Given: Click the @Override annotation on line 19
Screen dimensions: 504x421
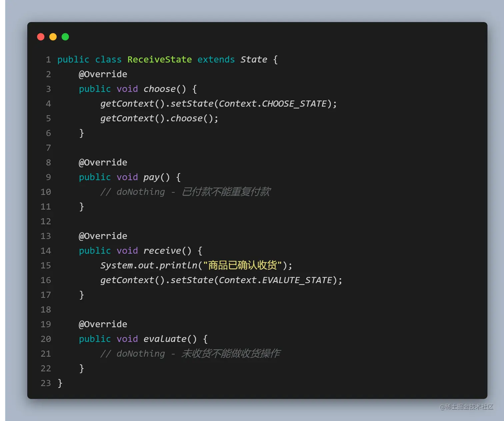Looking at the screenshot, I should [x=103, y=324].
